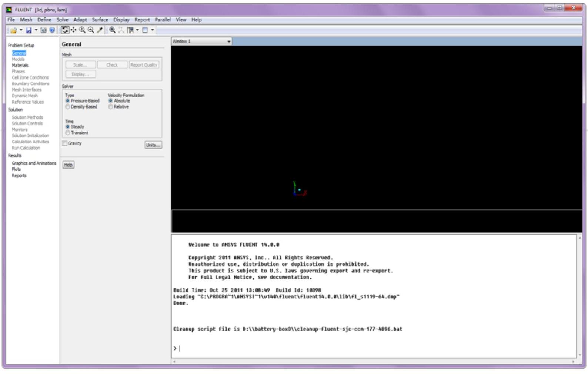Open the File menu

tap(11, 20)
